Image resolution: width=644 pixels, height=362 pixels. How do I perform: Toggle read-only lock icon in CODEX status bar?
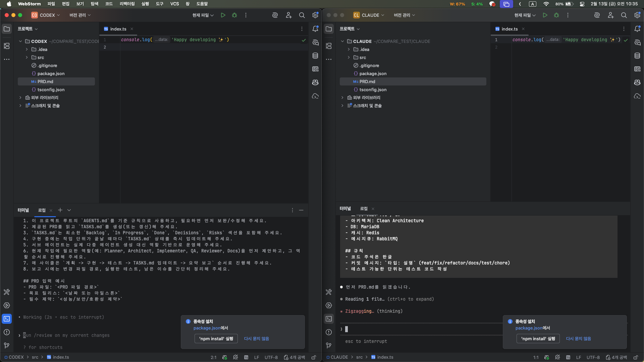click(314, 357)
